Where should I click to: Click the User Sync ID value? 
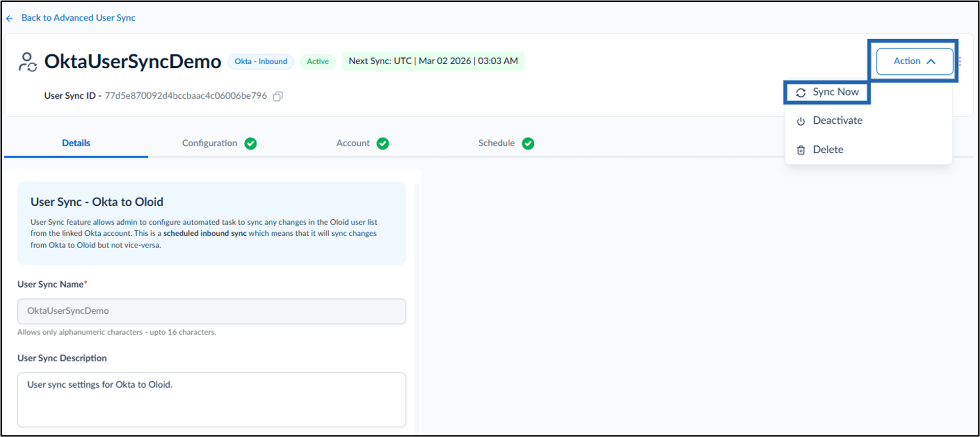pos(186,96)
